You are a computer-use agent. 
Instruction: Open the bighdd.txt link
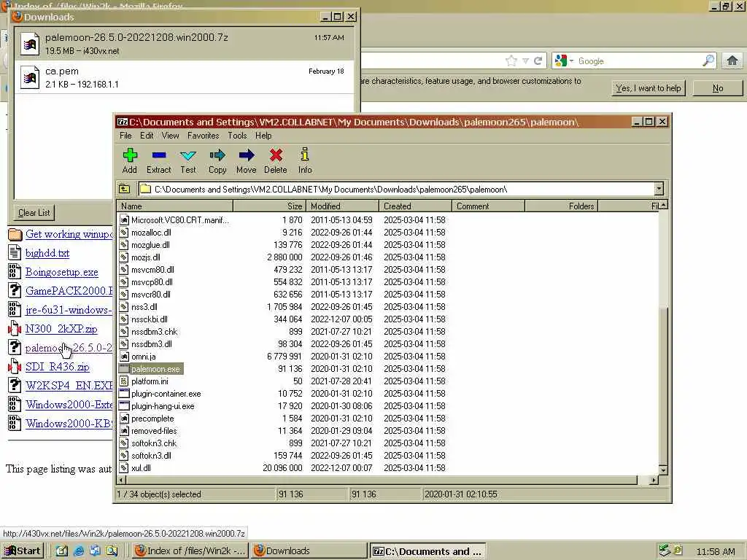click(47, 253)
